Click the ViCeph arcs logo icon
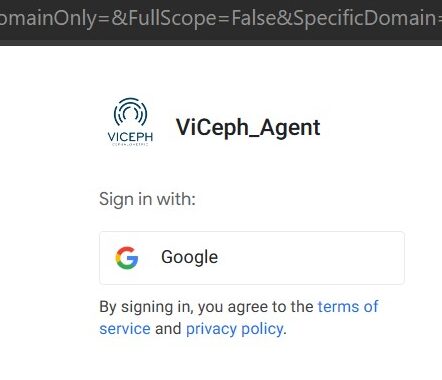This screenshot has width=442, height=380. tap(130, 112)
